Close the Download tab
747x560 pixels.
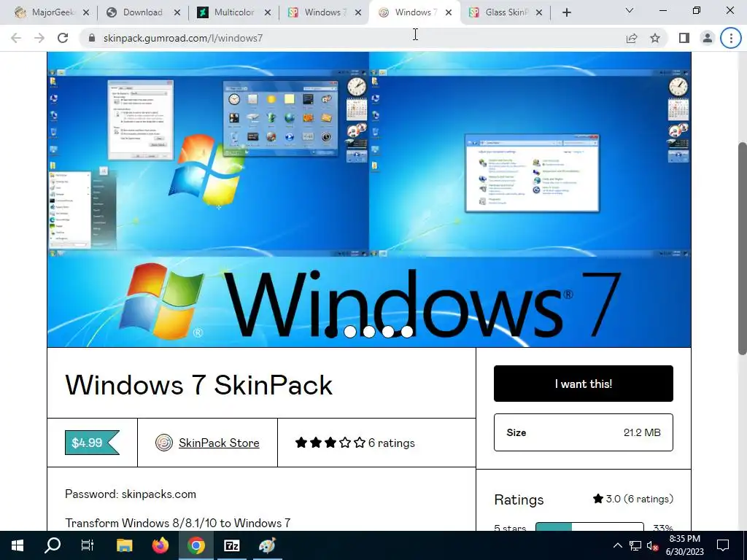click(x=177, y=12)
